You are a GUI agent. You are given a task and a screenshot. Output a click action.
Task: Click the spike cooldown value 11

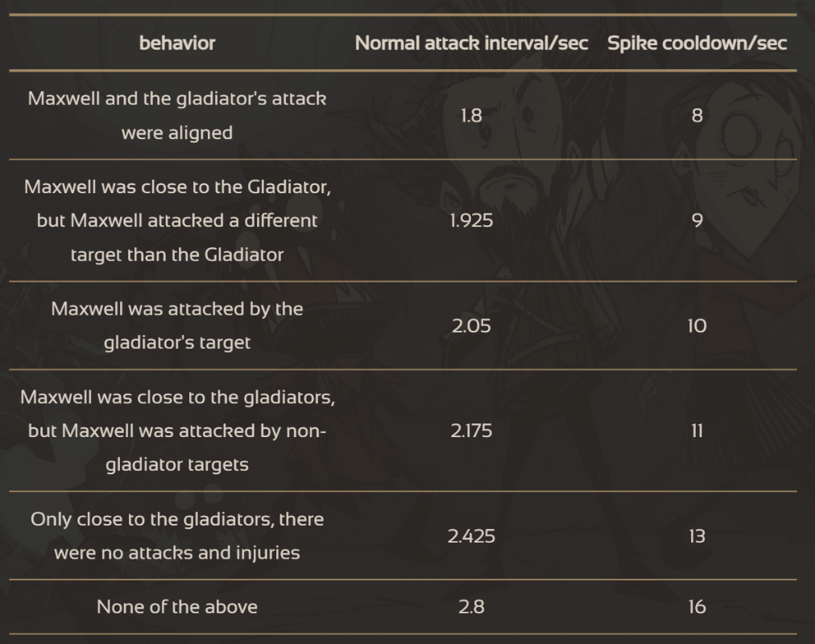click(697, 431)
